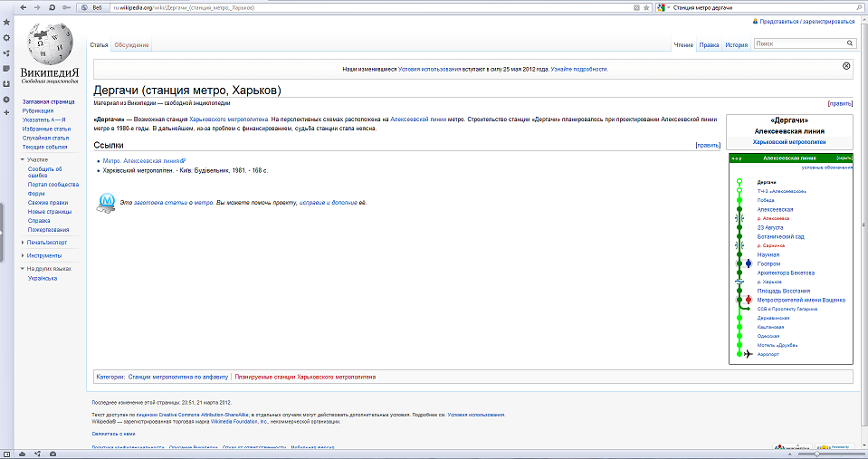Click the plus icon in the sidebar
Viewport: 868px width, 459px height.
click(x=6, y=113)
